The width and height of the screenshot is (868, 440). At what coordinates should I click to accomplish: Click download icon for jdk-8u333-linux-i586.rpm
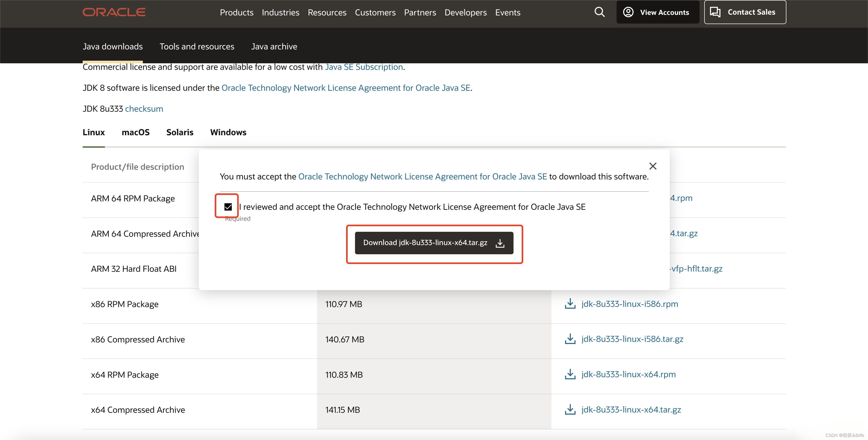coord(570,303)
